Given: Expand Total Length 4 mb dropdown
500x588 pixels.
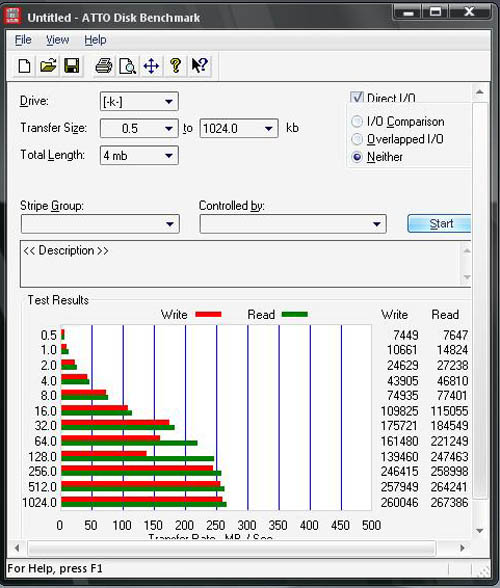Looking at the screenshot, I should [x=169, y=155].
